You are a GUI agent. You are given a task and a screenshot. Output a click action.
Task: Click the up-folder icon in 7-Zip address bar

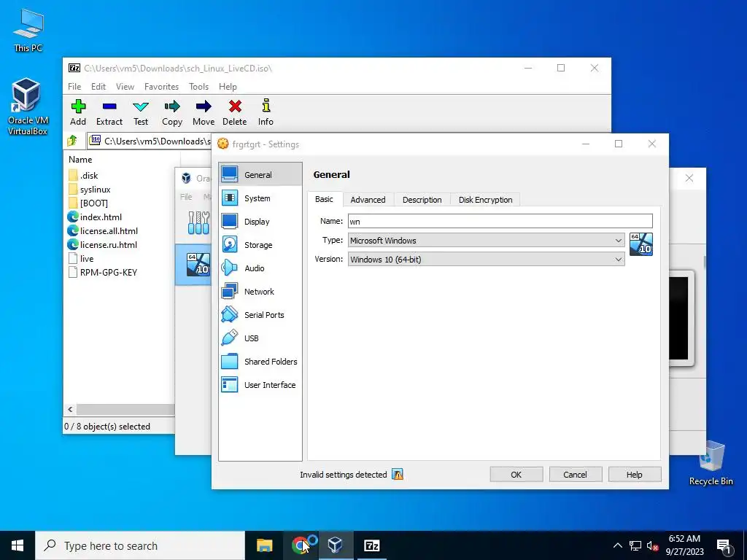point(72,141)
